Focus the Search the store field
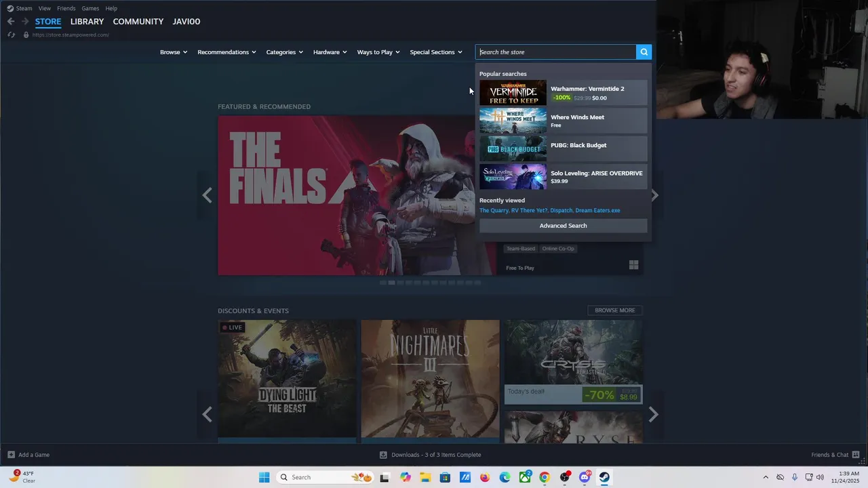The image size is (868, 488). coord(556,52)
